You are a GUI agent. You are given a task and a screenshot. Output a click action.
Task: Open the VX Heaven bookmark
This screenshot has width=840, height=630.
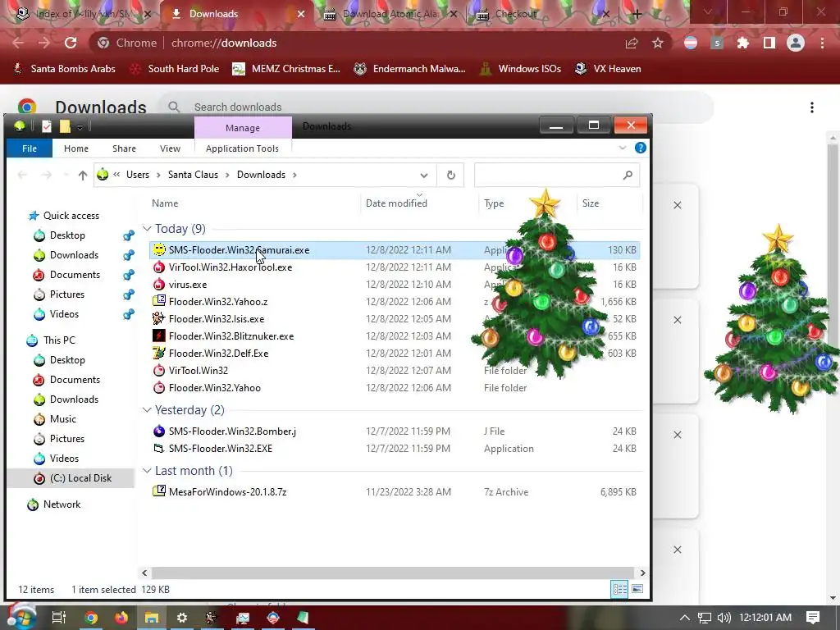608,69
